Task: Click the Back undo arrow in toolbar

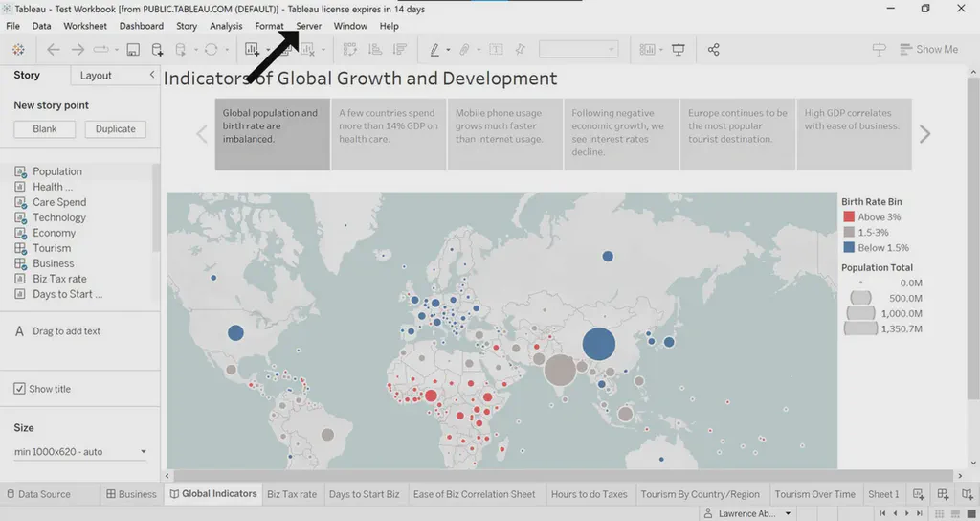Action: [53, 50]
